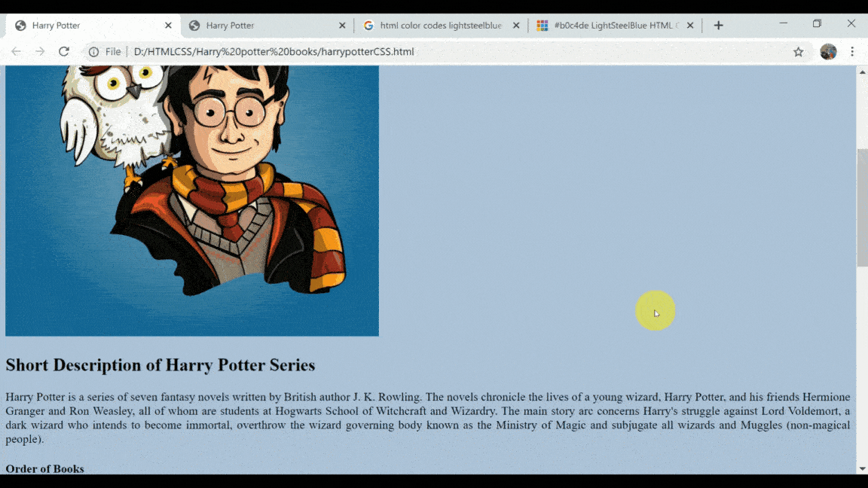Click the Short Description of Harry Potter heading
868x488 pixels.
[x=160, y=365]
